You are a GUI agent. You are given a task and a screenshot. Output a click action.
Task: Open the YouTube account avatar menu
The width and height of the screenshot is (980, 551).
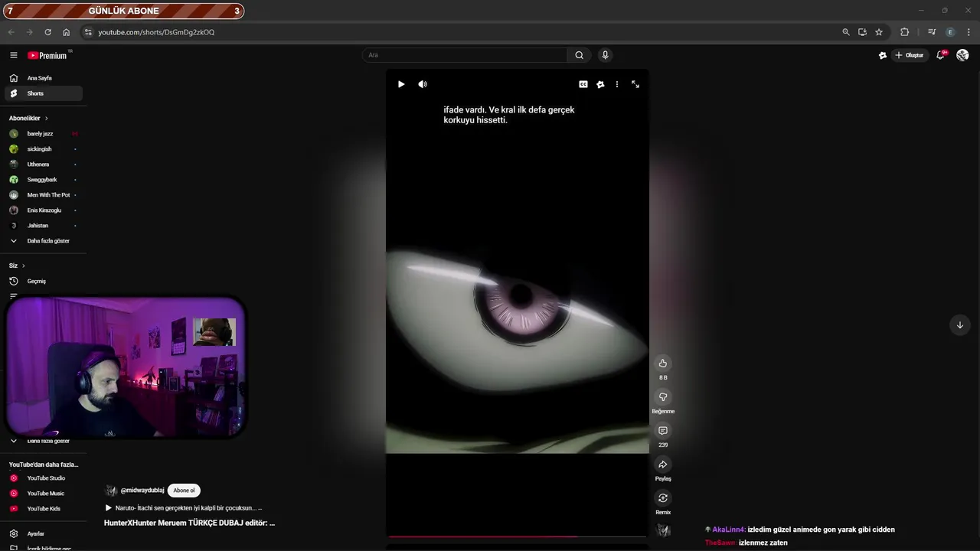(962, 55)
